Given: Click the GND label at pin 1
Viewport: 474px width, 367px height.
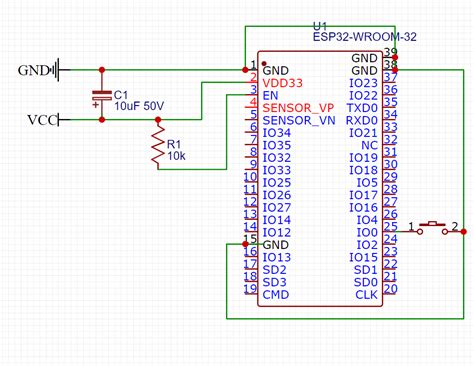Looking at the screenshot, I should pyautogui.click(x=276, y=71).
